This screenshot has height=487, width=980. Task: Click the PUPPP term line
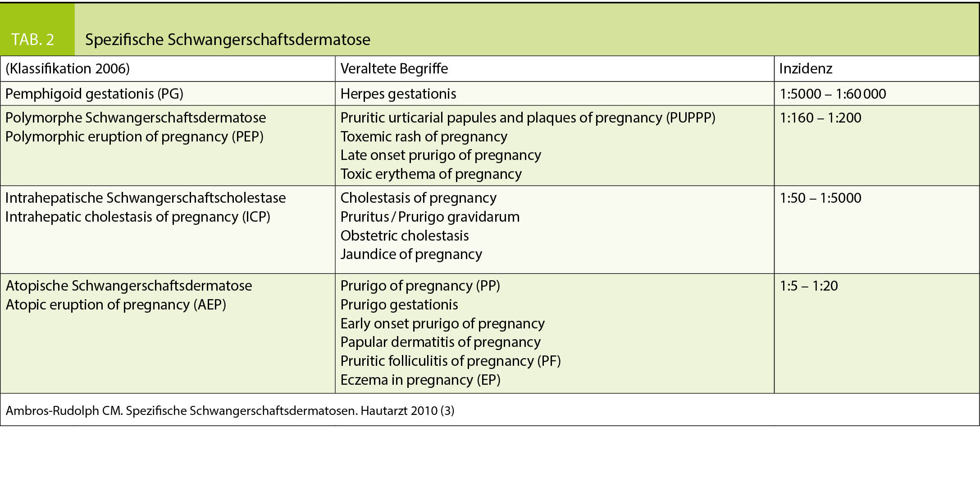click(x=528, y=118)
